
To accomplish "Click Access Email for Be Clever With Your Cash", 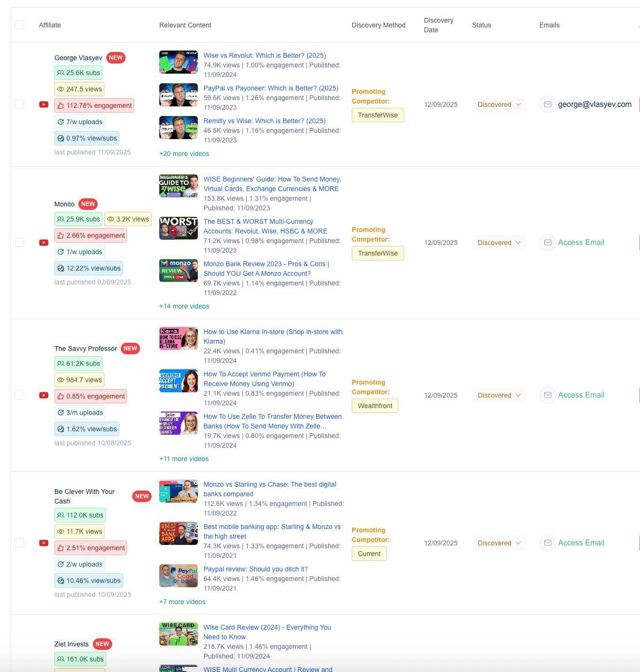I will pyautogui.click(x=581, y=543).
